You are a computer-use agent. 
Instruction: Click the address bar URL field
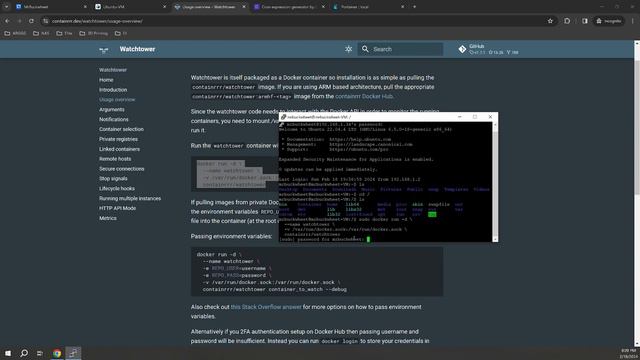[298, 21]
